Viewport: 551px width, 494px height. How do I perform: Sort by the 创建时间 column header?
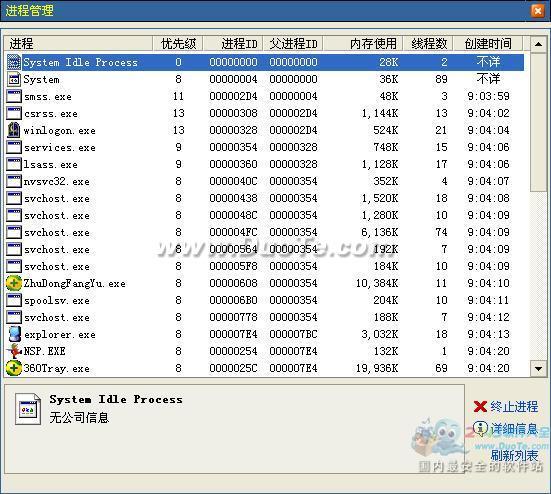(x=488, y=44)
